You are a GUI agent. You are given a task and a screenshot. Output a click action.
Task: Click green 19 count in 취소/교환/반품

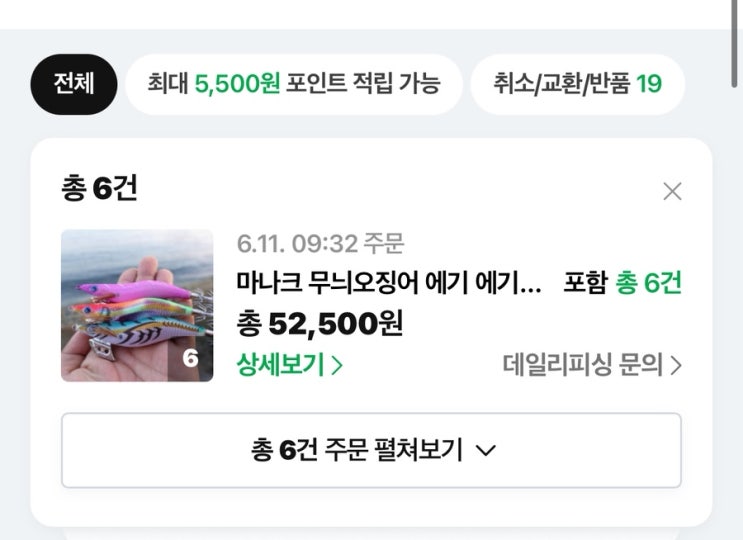649,83
